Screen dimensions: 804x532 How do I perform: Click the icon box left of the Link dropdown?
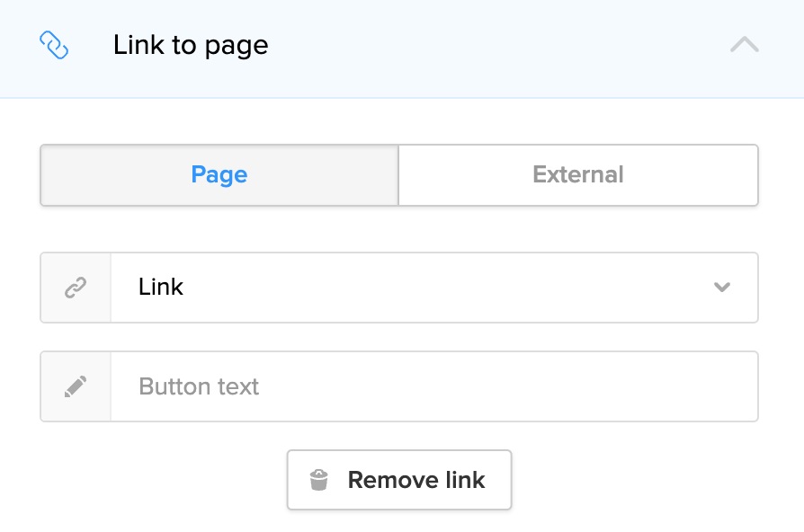[x=76, y=288]
